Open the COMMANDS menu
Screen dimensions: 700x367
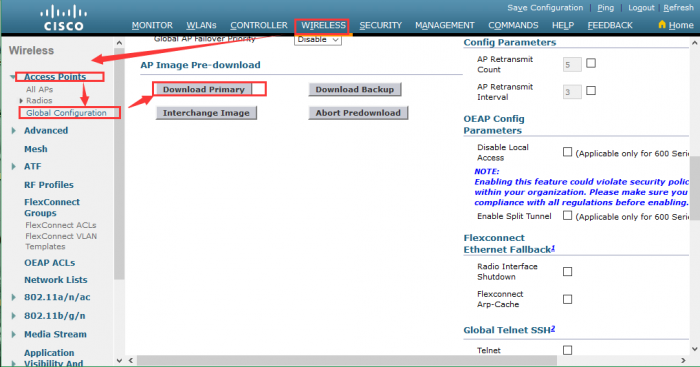[513, 25]
